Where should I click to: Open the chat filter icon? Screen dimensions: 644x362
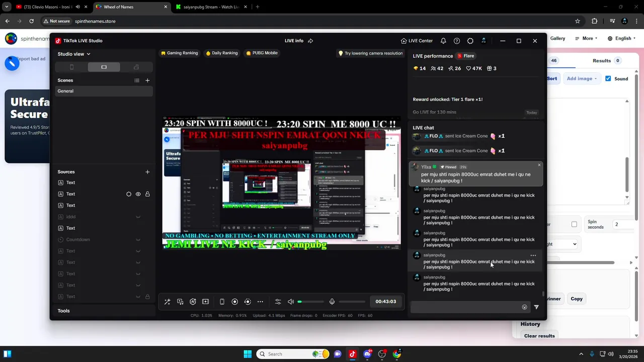click(x=536, y=307)
